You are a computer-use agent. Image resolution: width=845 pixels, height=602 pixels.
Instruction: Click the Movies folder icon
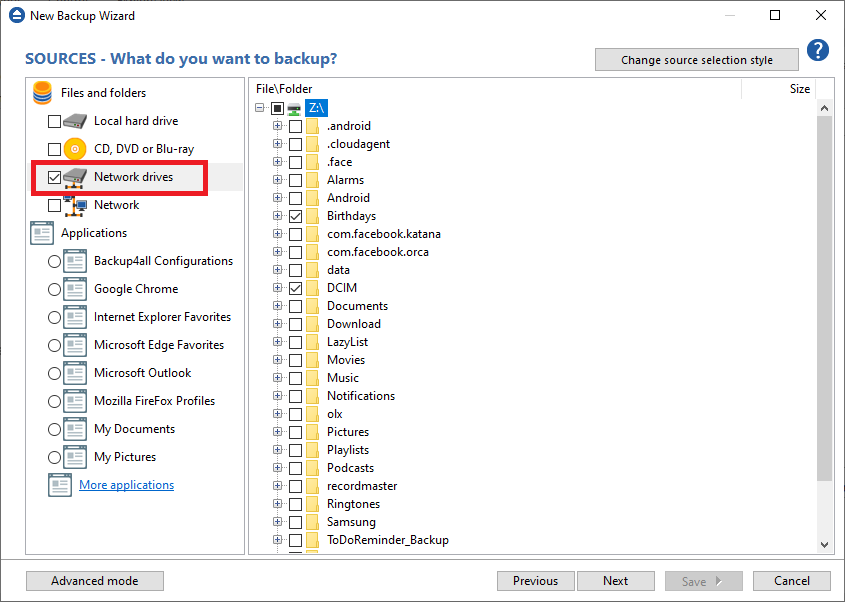click(313, 360)
